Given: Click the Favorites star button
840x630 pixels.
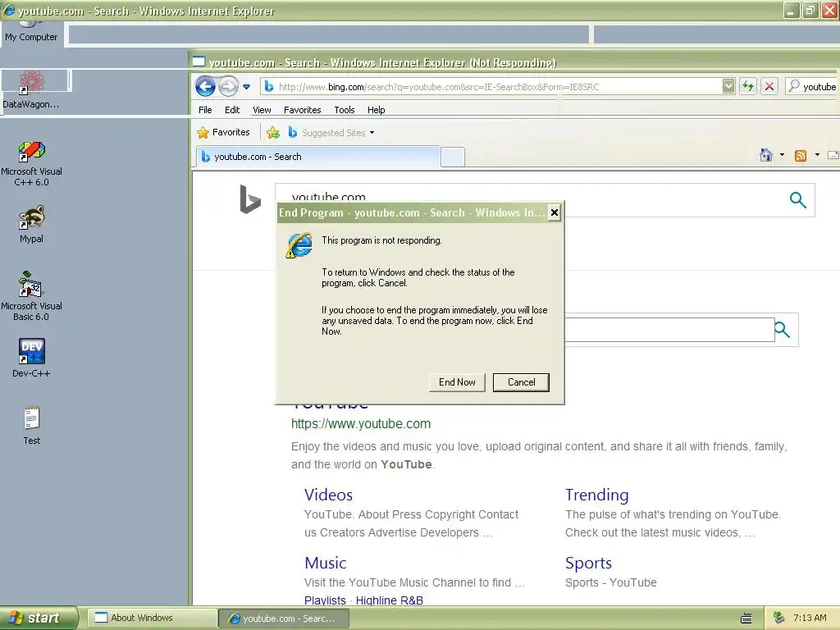Looking at the screenshot, I should (223, 132).
